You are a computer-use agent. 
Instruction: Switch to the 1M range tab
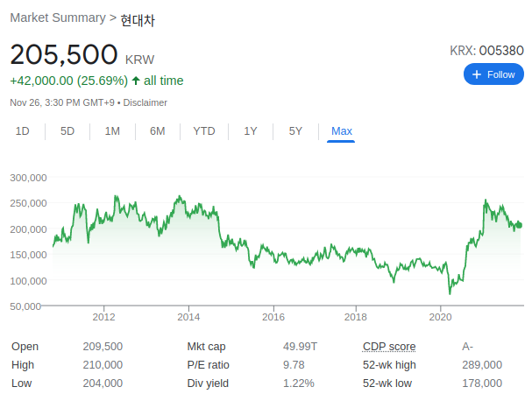tap(112, 130)
